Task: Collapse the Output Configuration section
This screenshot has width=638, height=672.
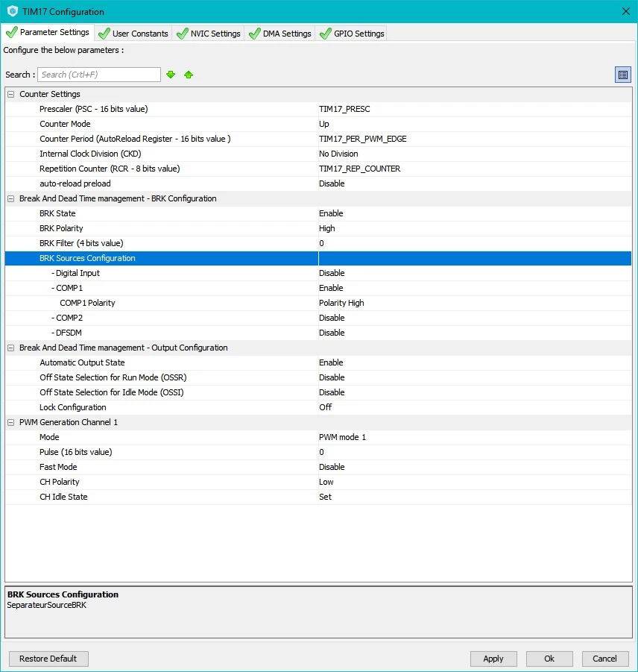Action: [11, 348]
